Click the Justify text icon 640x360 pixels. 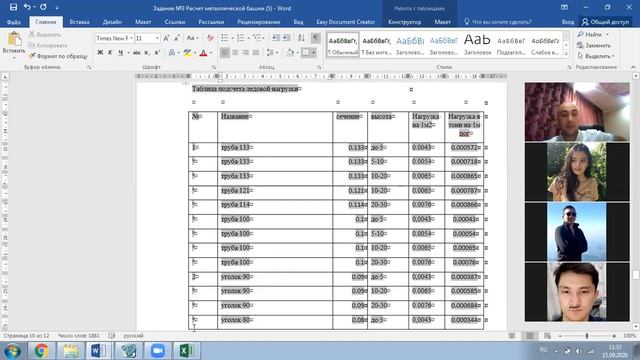256,53
